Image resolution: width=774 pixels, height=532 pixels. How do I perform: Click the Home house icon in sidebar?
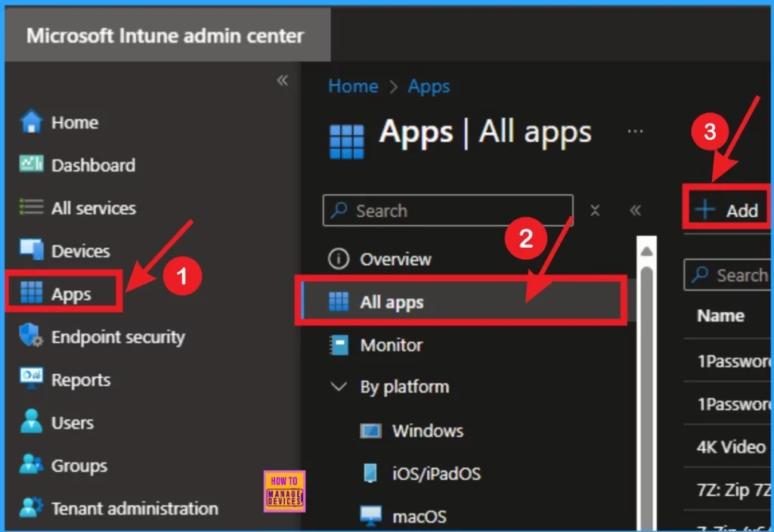tap(31, 122)
